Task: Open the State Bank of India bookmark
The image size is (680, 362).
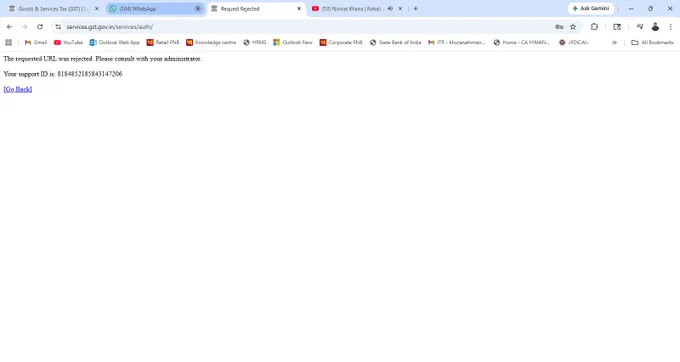Action: [x=395, y=42]
